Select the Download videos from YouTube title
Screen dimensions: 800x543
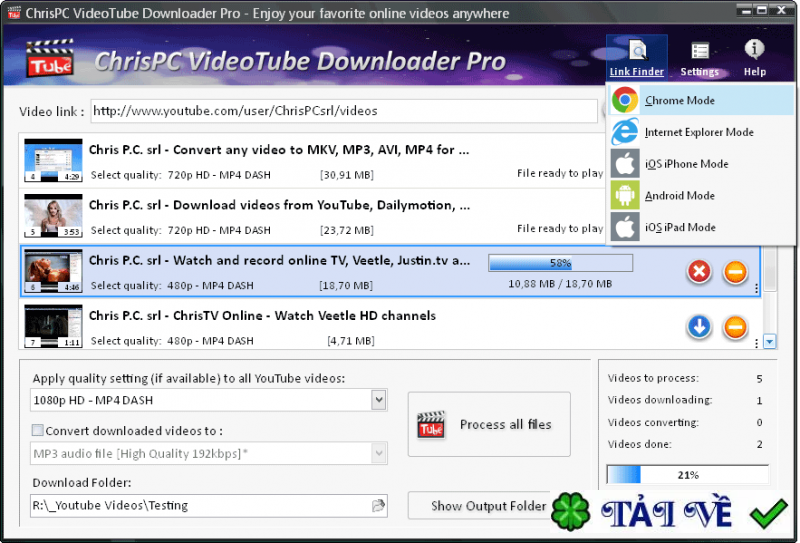pos(280,205)
